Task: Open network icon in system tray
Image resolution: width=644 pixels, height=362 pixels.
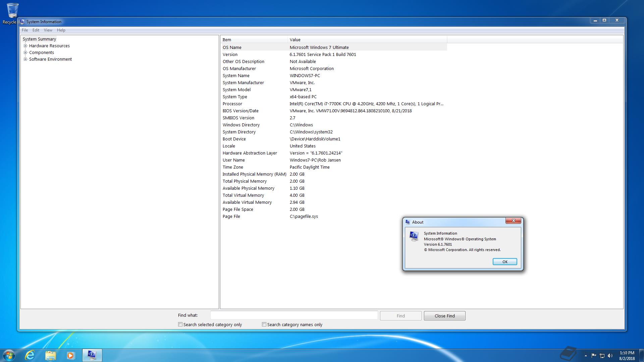Action: coord(602,356)
